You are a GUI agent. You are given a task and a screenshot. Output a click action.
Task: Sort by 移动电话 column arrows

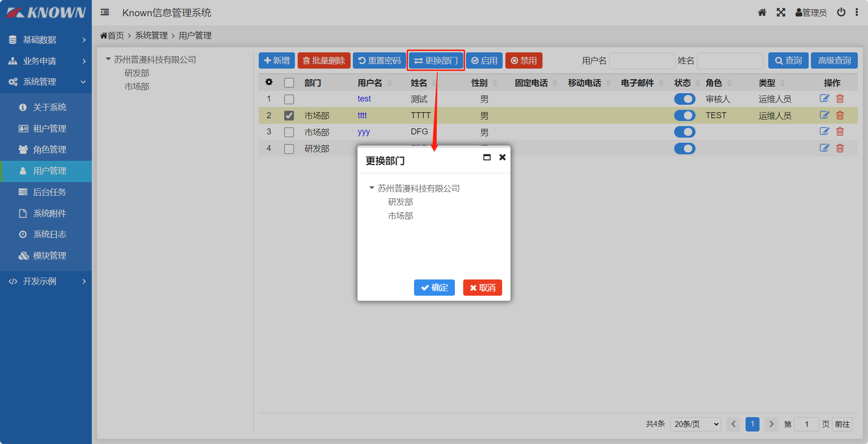(x=608, y=83)
